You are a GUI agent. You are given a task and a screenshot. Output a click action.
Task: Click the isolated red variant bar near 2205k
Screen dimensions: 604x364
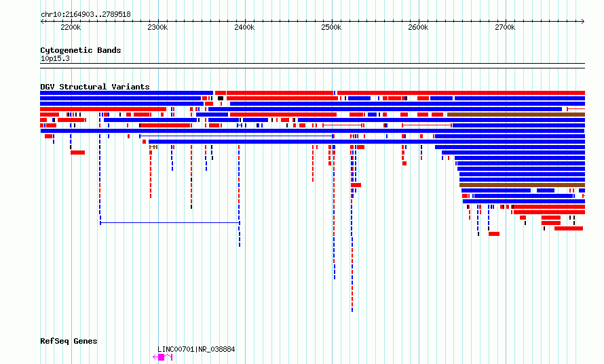(77, 153)
